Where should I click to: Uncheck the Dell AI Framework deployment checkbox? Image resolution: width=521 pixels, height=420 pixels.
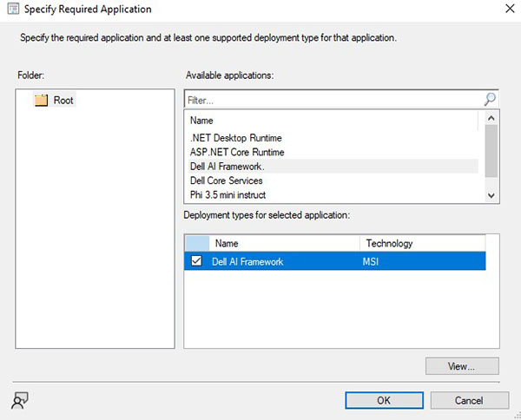[x=197, y=261]
